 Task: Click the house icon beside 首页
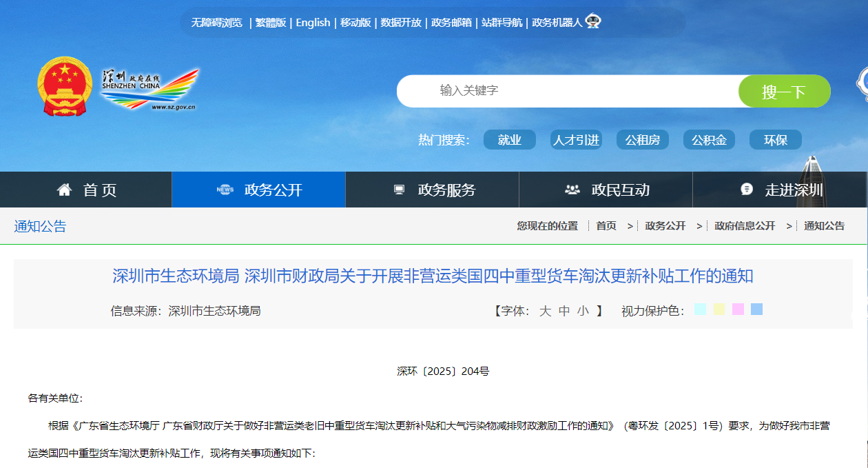(x=65, y=190)
